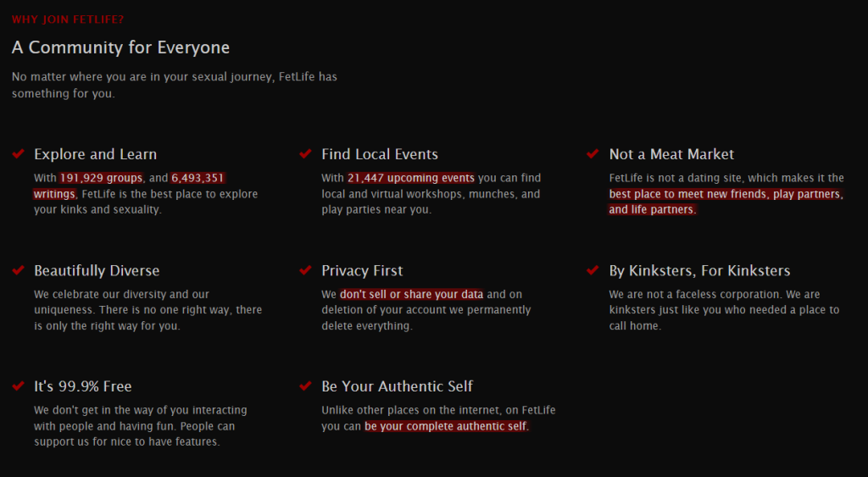Click 'don't sell or share your data'
Viewport: 868px width, 477px height.
(412, 294)
